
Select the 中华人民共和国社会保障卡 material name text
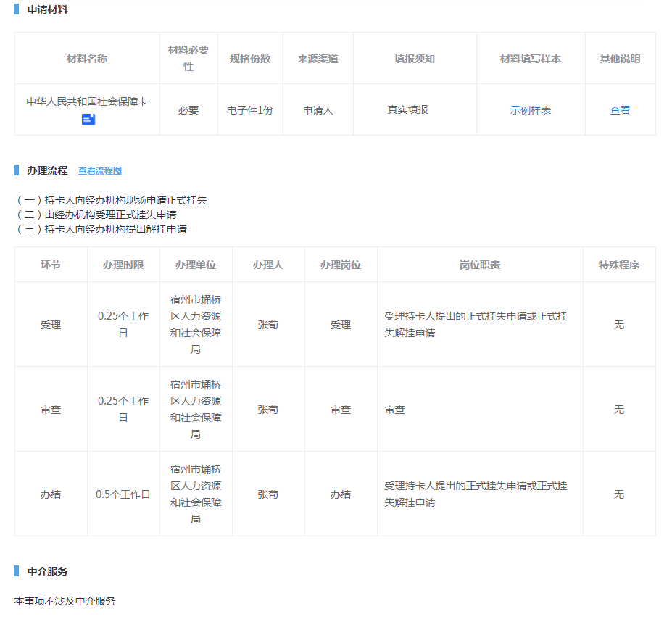[87, 102]
